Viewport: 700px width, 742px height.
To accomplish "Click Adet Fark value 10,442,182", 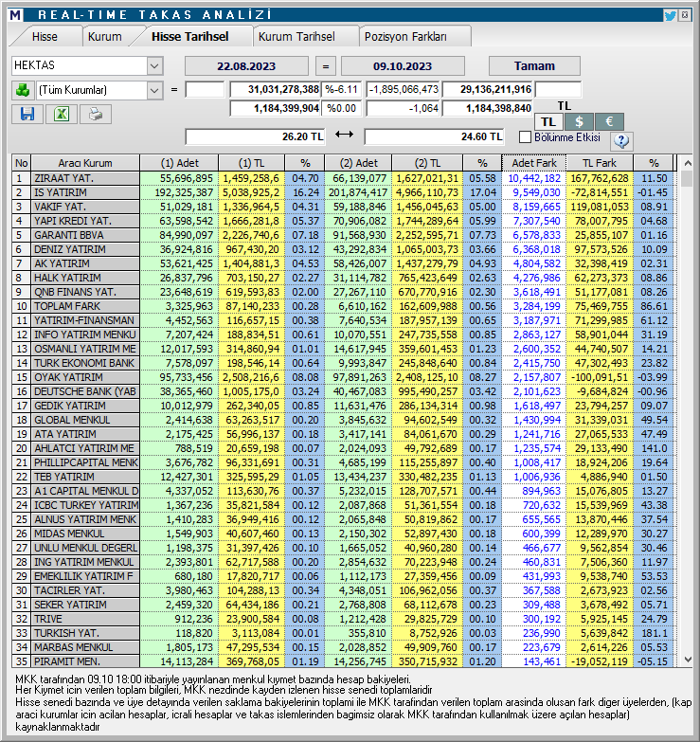I will (534, 178).
